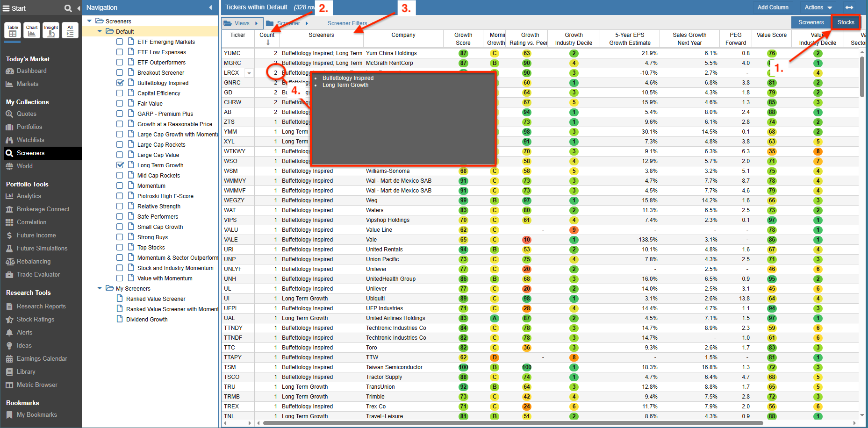Switch to the Screeners tab
868x428 pixels.
(x=811, y=22)
